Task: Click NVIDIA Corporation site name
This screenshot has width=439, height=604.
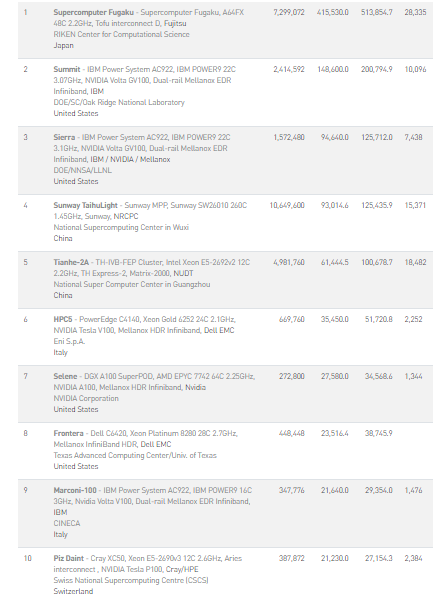Action: click(86, 398)
